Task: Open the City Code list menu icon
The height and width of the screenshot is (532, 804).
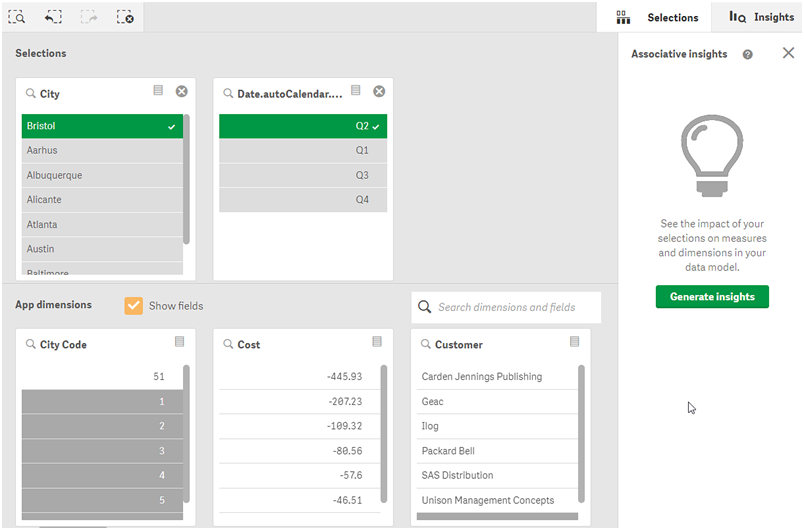Action: (x=179, y=342)
